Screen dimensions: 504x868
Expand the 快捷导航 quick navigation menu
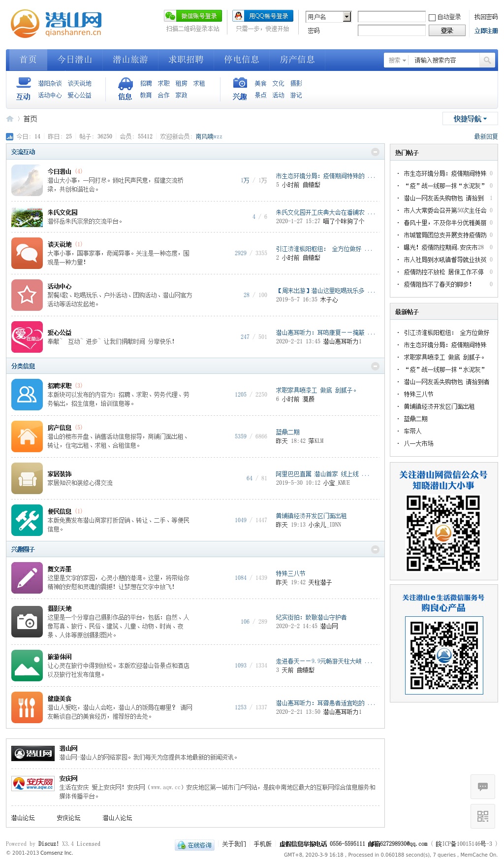(x=470, y=119)
